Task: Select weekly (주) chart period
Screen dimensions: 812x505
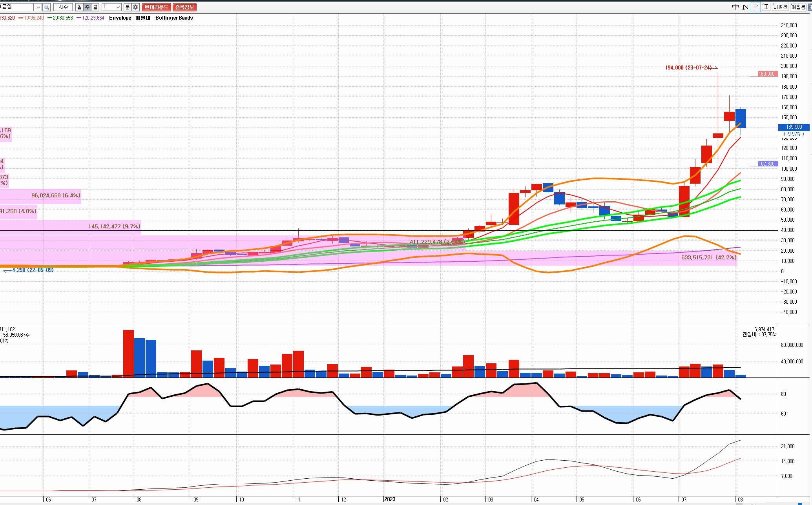Action: click(x=87, y=7)
